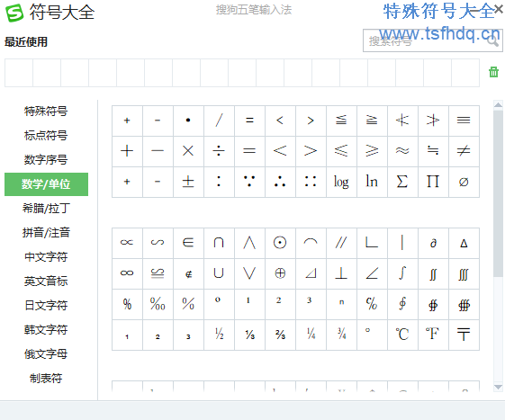Open the 标点符号 category

click(x=46, y=136)
